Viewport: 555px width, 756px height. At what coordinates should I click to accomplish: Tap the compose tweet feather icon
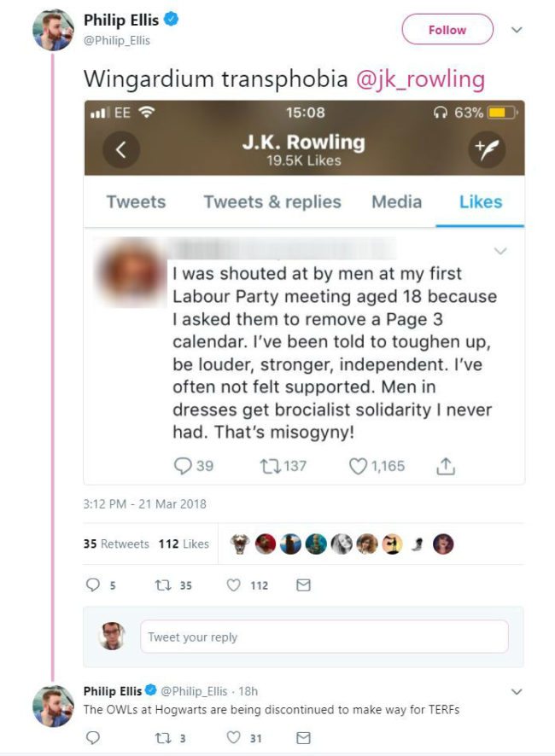[488, 150]
